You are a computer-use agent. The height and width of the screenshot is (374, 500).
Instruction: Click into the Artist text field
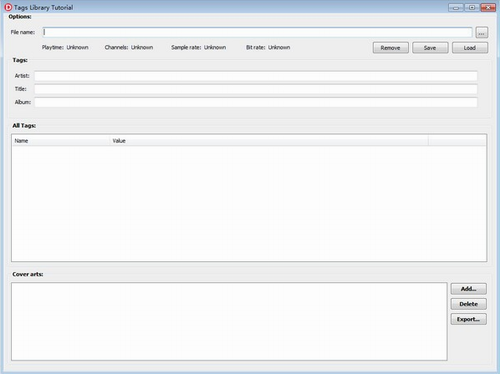[x=256, y=76]
